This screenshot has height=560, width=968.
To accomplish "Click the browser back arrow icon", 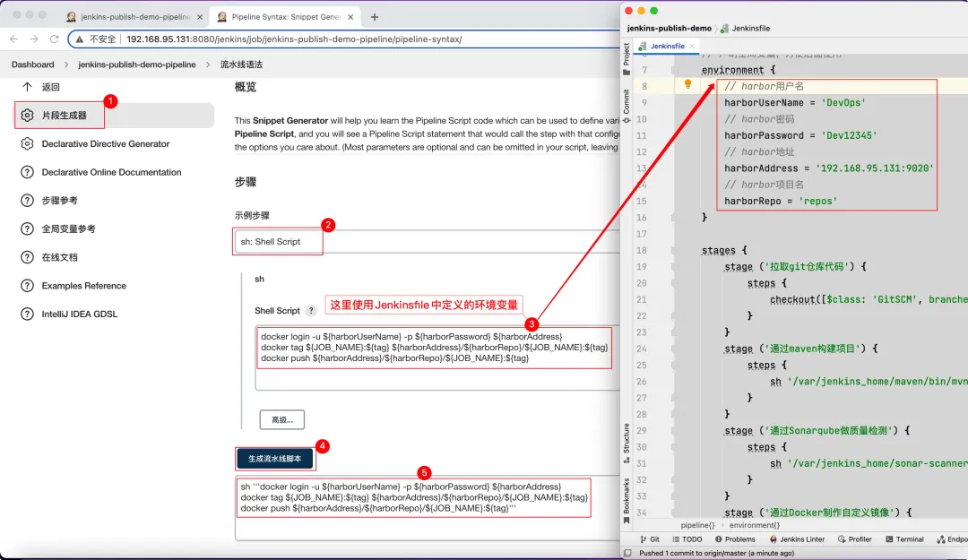I will 14,39.
